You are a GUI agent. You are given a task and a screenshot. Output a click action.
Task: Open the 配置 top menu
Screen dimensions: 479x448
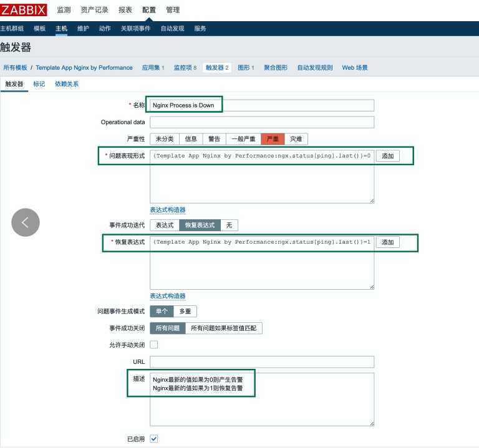pyautogui.click(x=149, y=10)
